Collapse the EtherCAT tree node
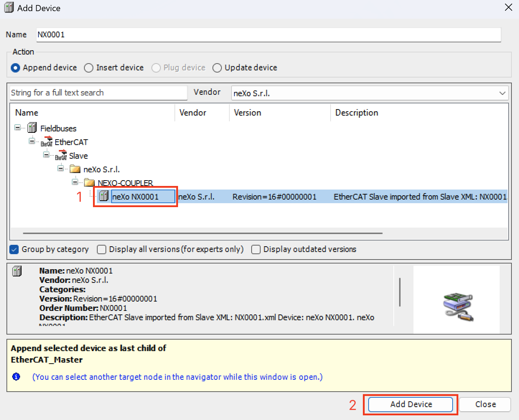The width and height of the screenshot is (519, 420). pyautogui.click(x=32, y=141)
